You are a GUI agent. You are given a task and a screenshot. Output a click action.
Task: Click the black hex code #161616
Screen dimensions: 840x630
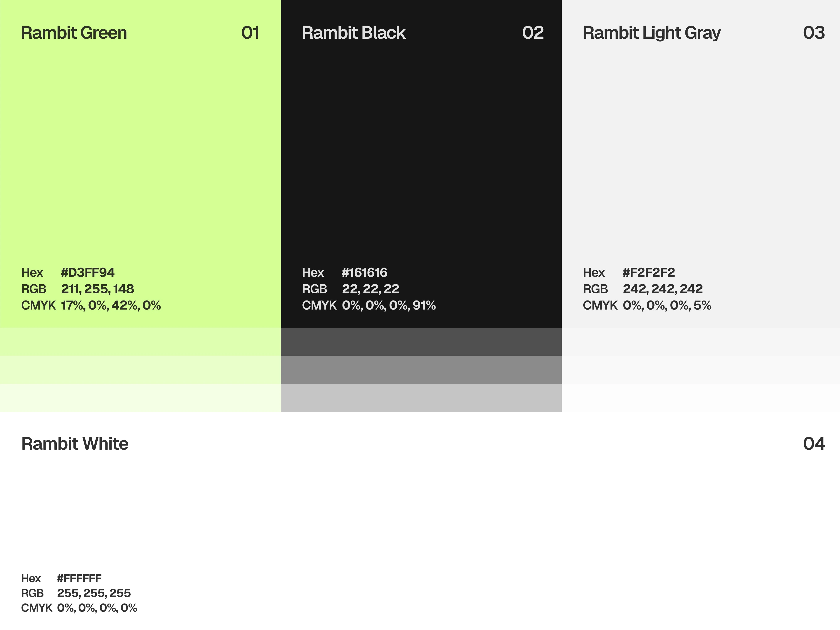[x=365, y=272]
